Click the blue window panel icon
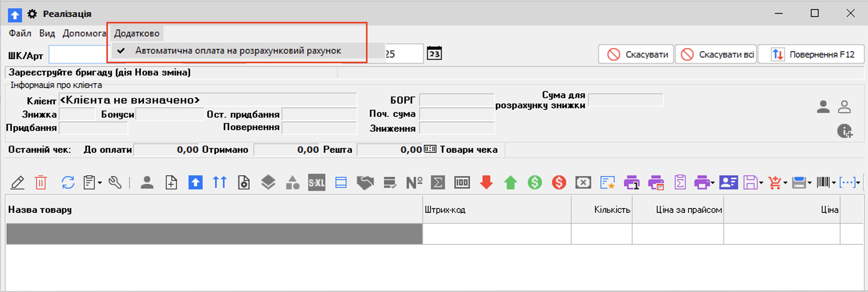868x292 pixels. coord(341,182)
